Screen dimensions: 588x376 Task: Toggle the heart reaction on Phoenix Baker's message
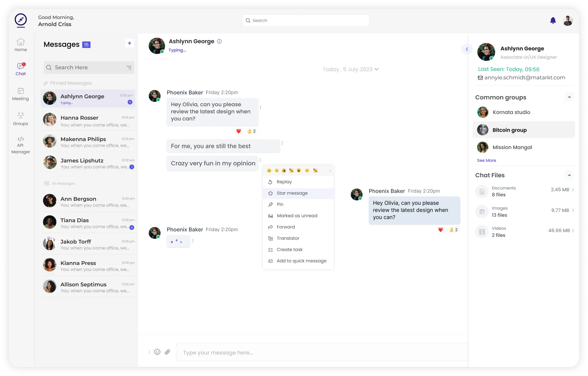tap(238, 131)
